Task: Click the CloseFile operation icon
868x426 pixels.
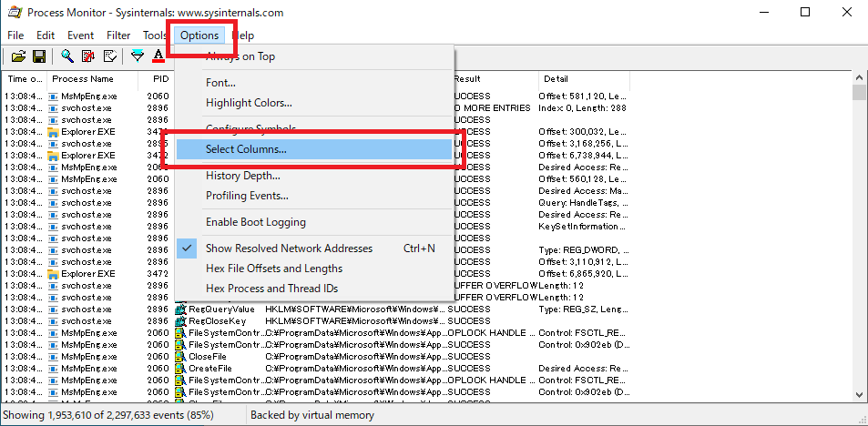Action: (x=180, y=357)
